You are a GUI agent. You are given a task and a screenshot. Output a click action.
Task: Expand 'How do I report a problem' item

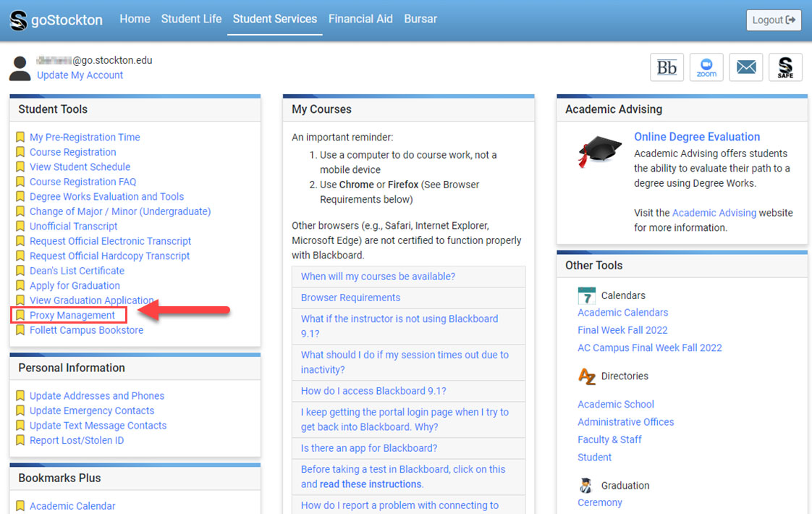click(x=409, y=505)
